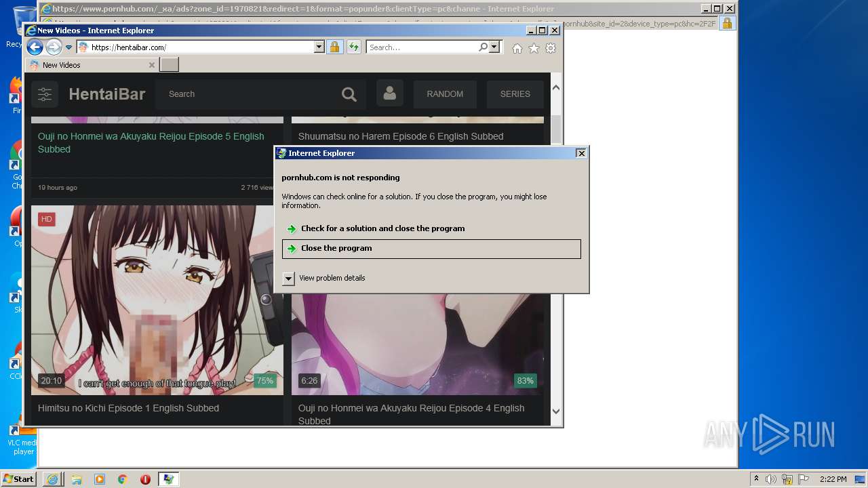The width and height of the screenshot is (868, 488).
Task: Click the IE toolbar search magnifier
Action: (x=483, y=47)
